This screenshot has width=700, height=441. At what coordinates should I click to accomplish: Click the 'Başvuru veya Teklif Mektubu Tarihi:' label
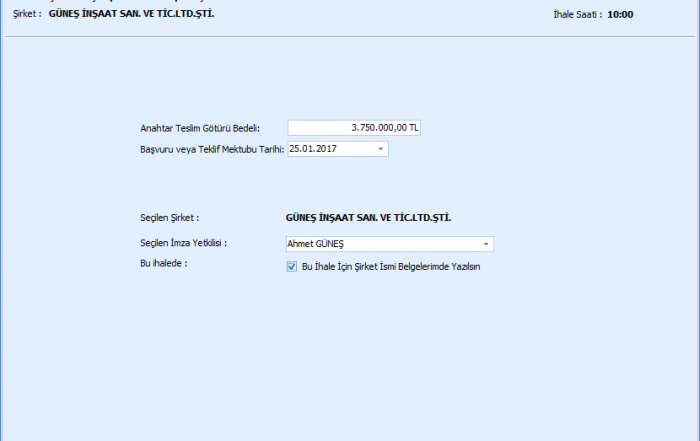(212, 149)
